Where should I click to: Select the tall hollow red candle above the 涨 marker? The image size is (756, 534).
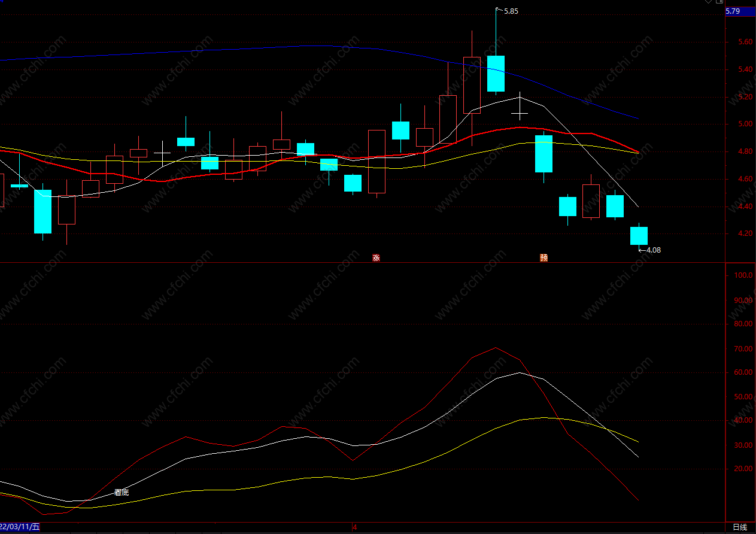377,162
